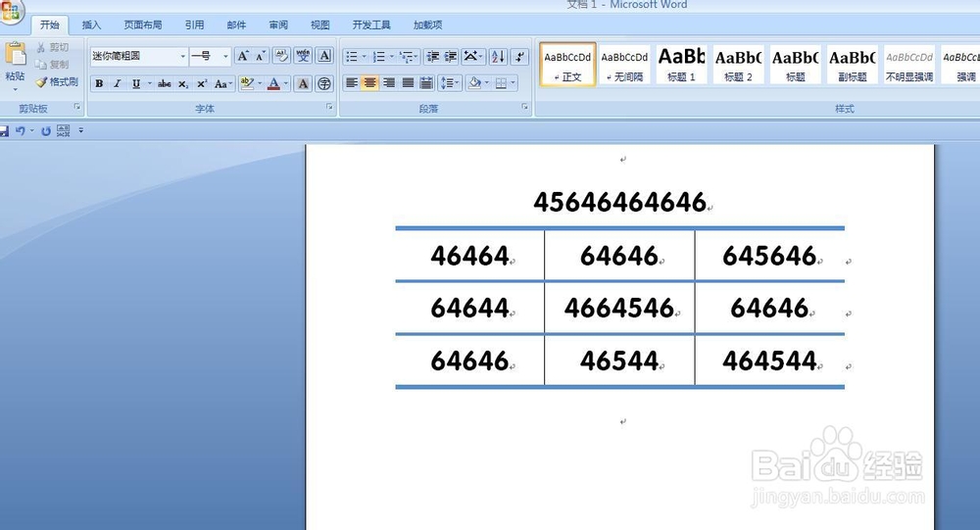Align text right
Image resolution: width=980 pixels, height=530 pixels.
[389, 83]
